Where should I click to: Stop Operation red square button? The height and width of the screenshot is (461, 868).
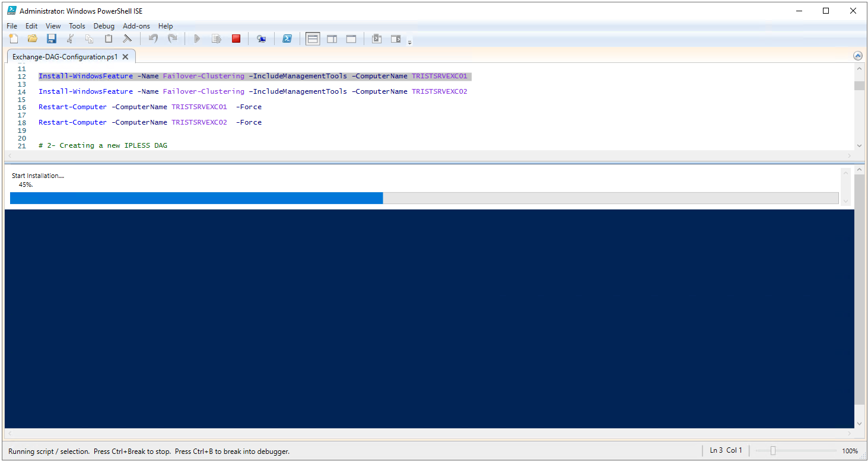tap(236, 39)
